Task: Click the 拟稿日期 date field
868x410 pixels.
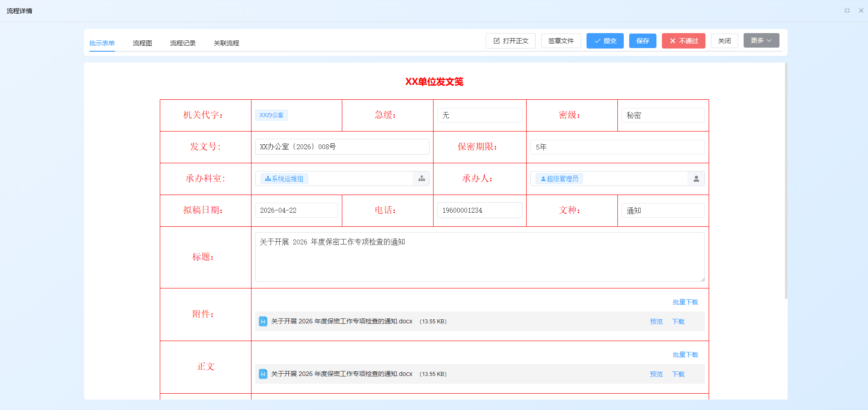Action: 296,210
